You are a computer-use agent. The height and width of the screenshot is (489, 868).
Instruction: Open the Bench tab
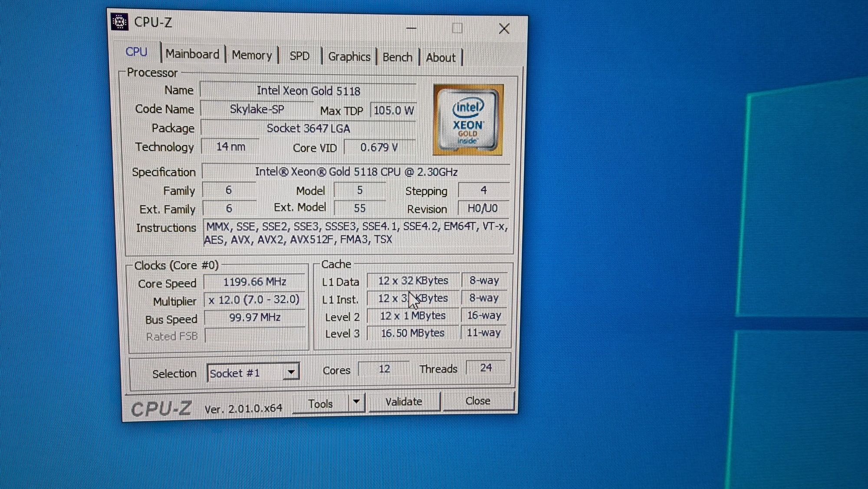pos(397,57)
